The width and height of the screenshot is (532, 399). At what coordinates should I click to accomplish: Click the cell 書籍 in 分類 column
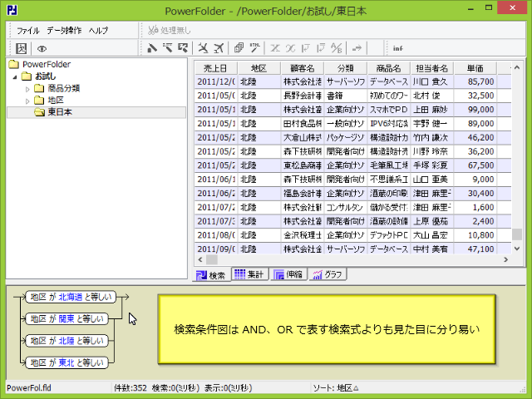346,96
